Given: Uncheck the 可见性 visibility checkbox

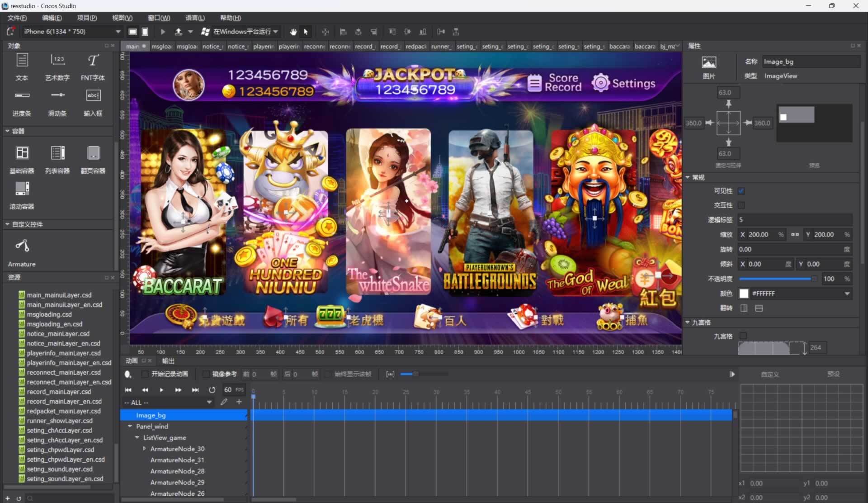Looking at the screenshot, I should click(741, 191).
